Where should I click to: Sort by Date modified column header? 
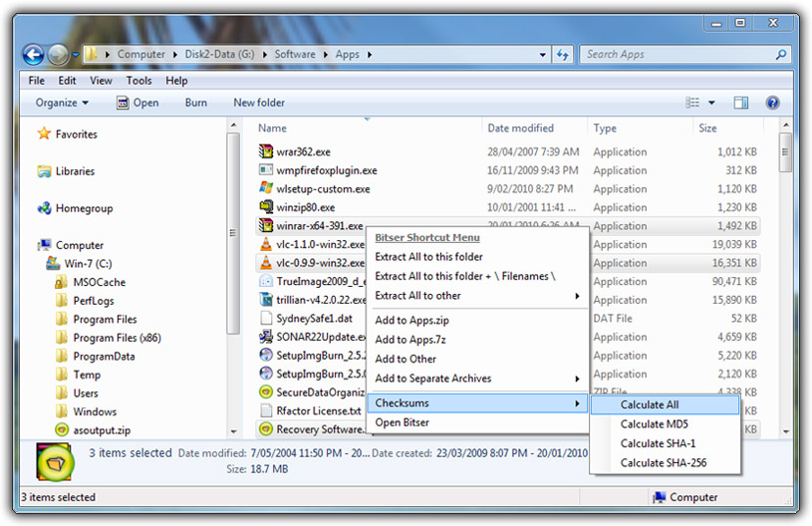coord(520,128)
